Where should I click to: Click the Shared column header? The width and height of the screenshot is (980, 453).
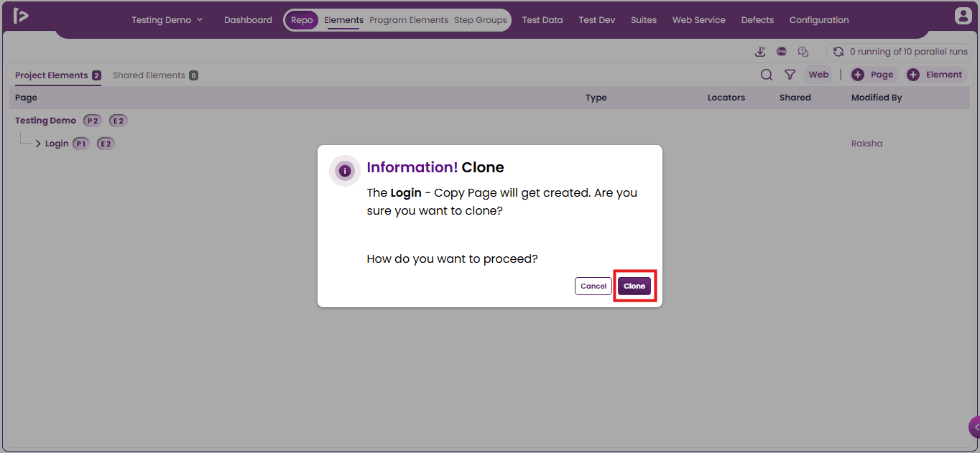[795, 98]
